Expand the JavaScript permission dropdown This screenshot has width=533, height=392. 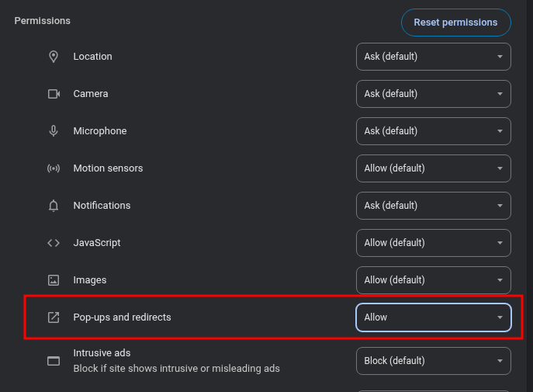click(x=433, y=243)
